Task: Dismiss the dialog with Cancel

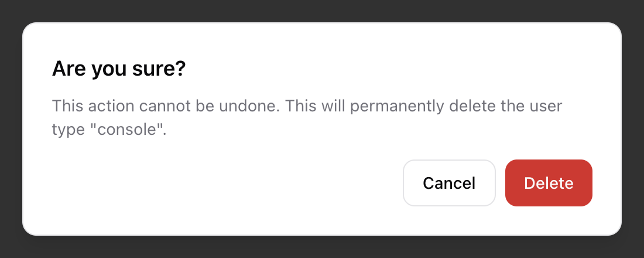Action: 449,183
